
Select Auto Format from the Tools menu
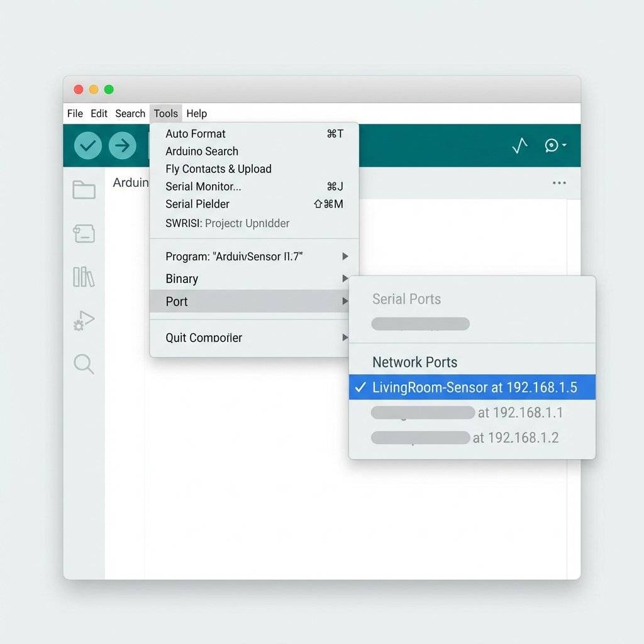(x=195, y=133)
